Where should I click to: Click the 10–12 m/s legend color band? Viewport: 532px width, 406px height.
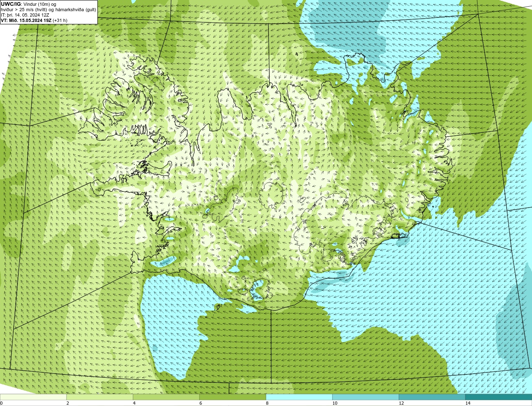pos(366,397)
